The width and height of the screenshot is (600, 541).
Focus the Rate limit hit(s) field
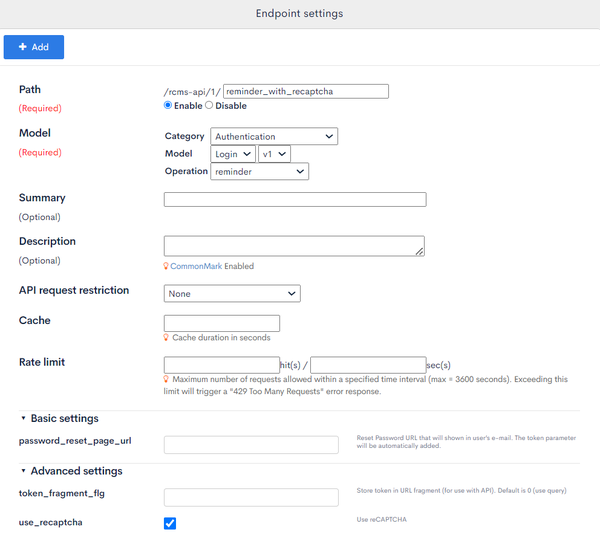point(222,365)
